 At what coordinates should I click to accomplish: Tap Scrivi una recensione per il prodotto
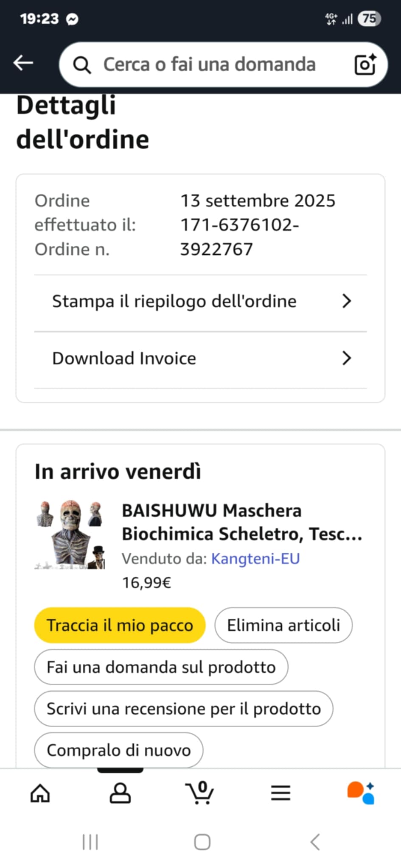(x=183, y=709)
